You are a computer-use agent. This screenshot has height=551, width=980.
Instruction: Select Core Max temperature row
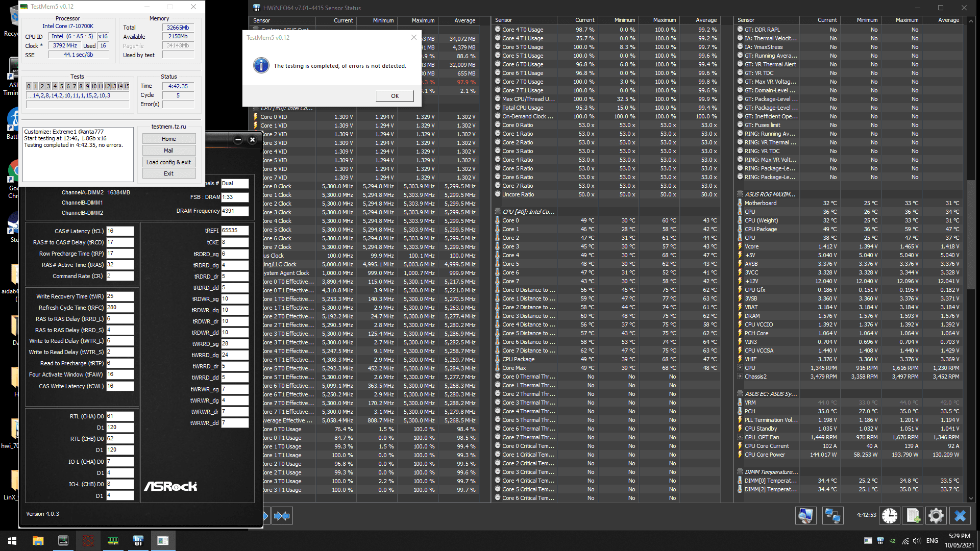click(x=607, y=368)
